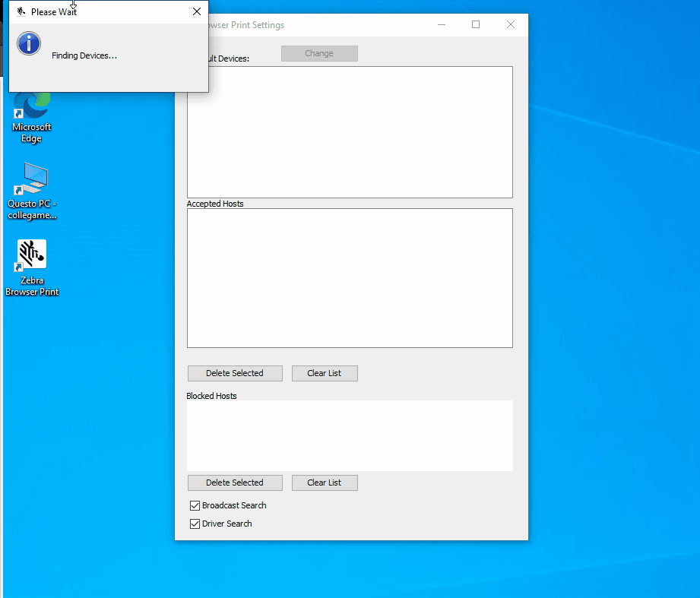The width and height of the screenshot is (700, 598).
Task: Click the blue information icon in Please Wait dialog
Action: 29,43
